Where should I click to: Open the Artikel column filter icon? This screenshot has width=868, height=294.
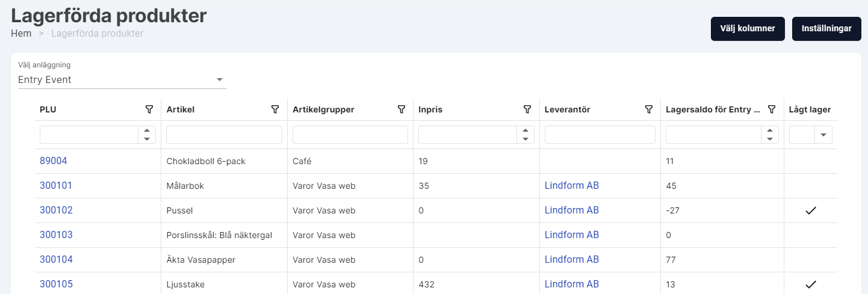275,109
